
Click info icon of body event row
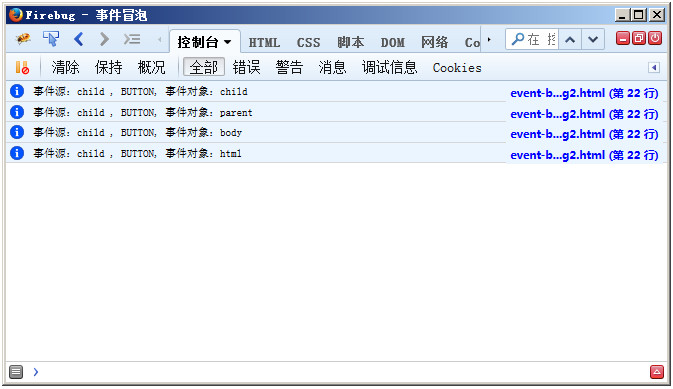coord(17,132)
